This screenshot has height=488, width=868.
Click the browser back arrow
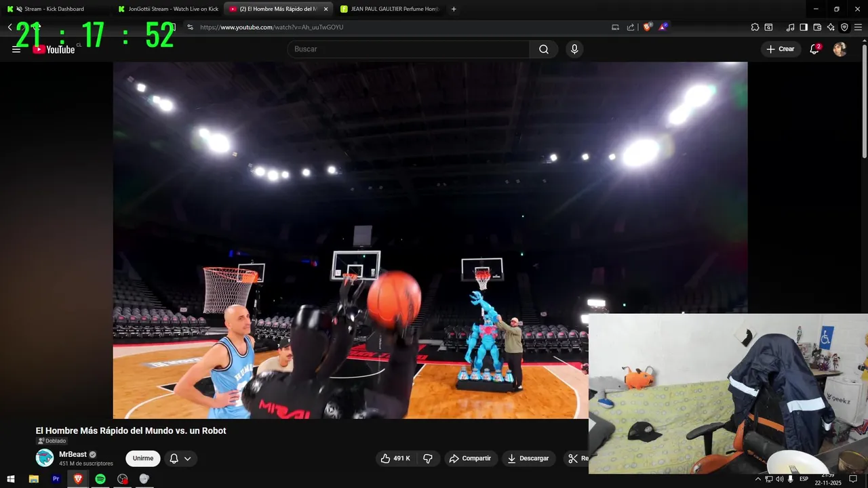click(x=9, y=27)
